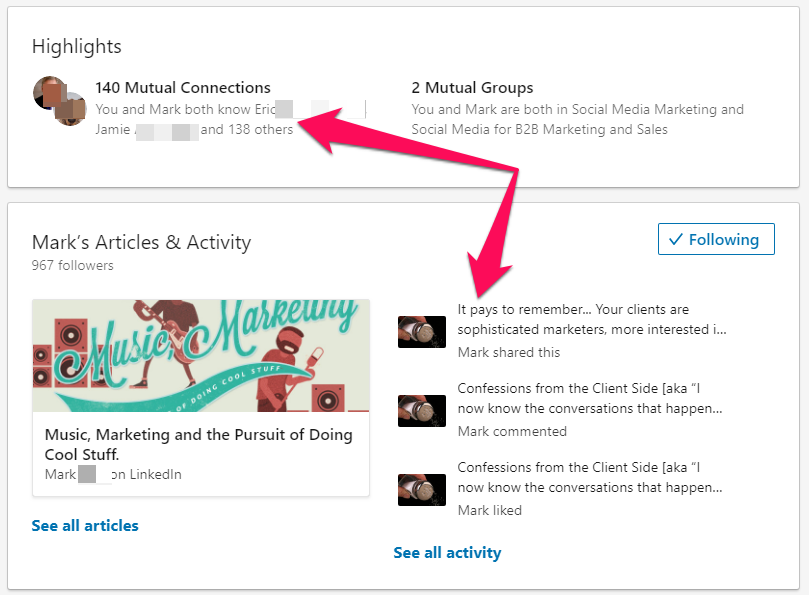Click the checkmark in Following button
809x595 pixels.
click(675, 239)
